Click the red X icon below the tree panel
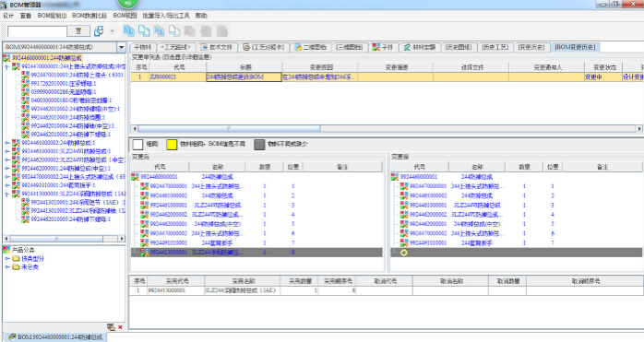The height and width of the screenshot is (342, 644). pos(120,327)
